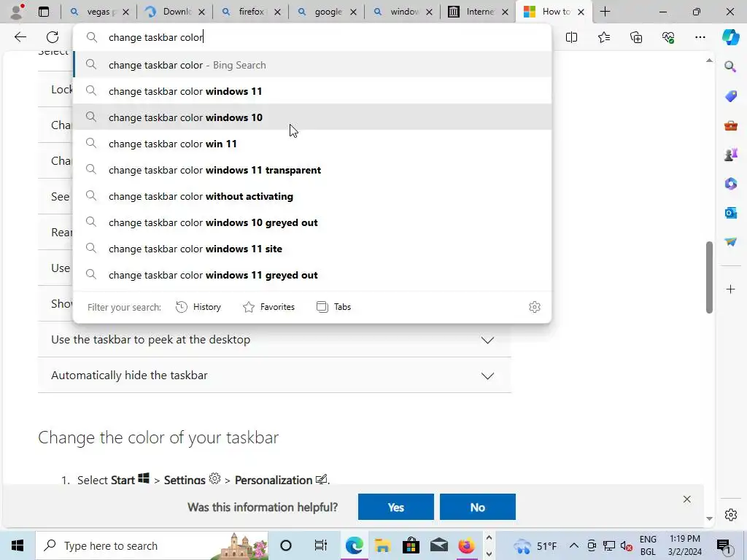The image size is (747, 560).
Task: Open address bar suggestion settings gear
Action: 535,307
